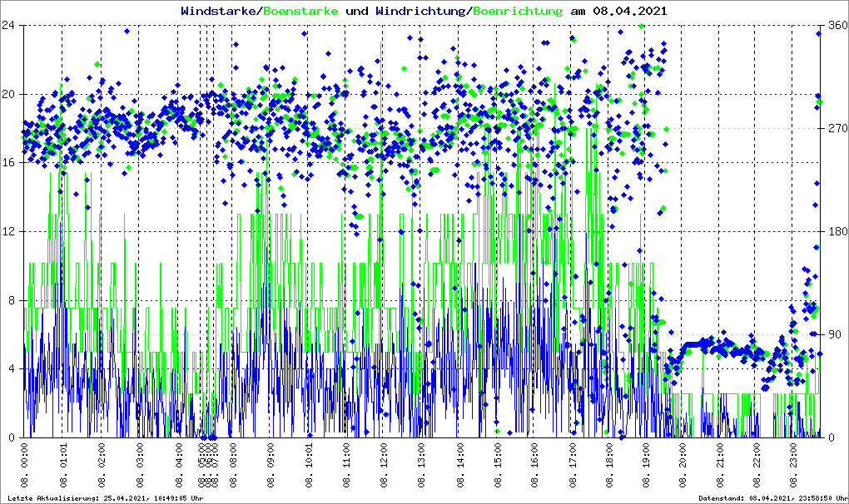Click the "Letzte Aktualisierung" footer text
This screenshot has width=849, height=504.
(103, 498)
